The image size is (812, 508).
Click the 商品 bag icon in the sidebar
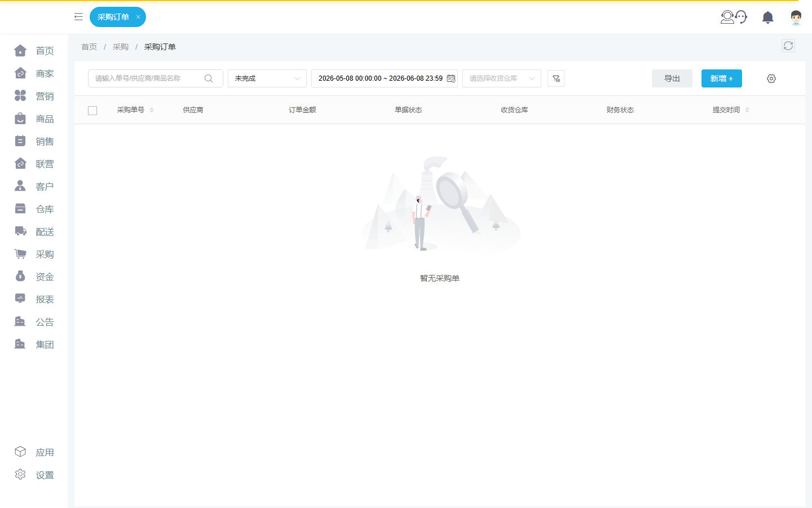point(20,119)
